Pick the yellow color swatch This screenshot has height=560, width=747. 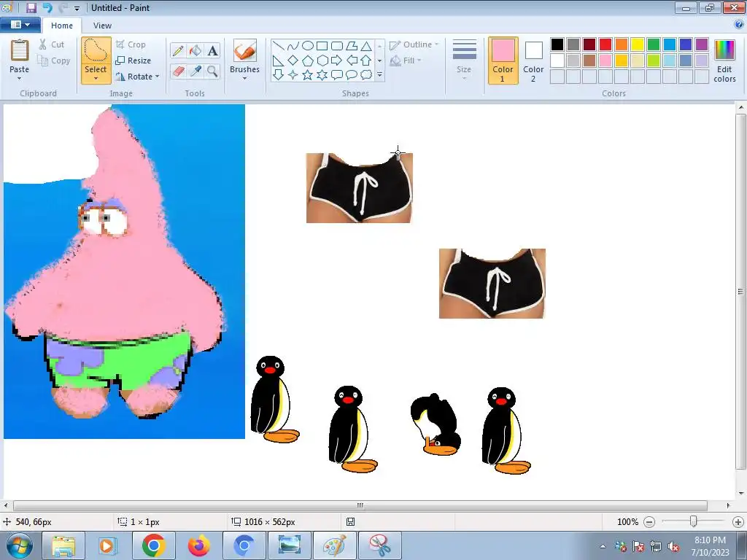click(x=638, y=44)
